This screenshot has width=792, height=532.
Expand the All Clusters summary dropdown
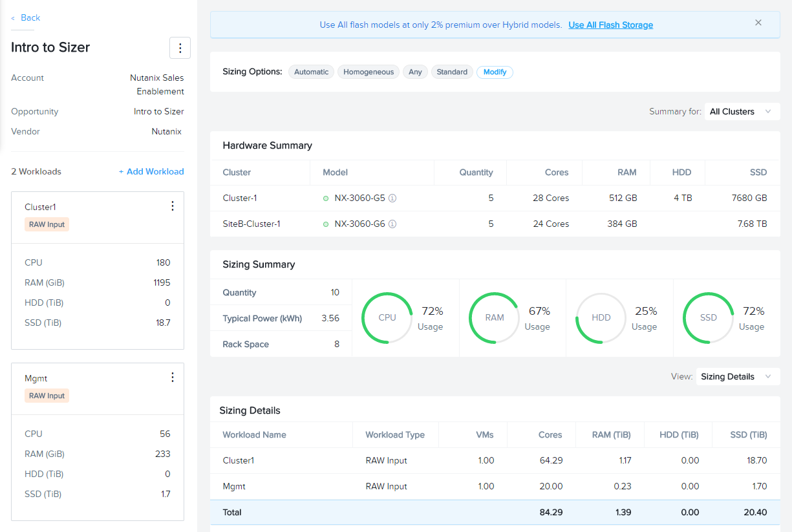click(x=742, y=112)
